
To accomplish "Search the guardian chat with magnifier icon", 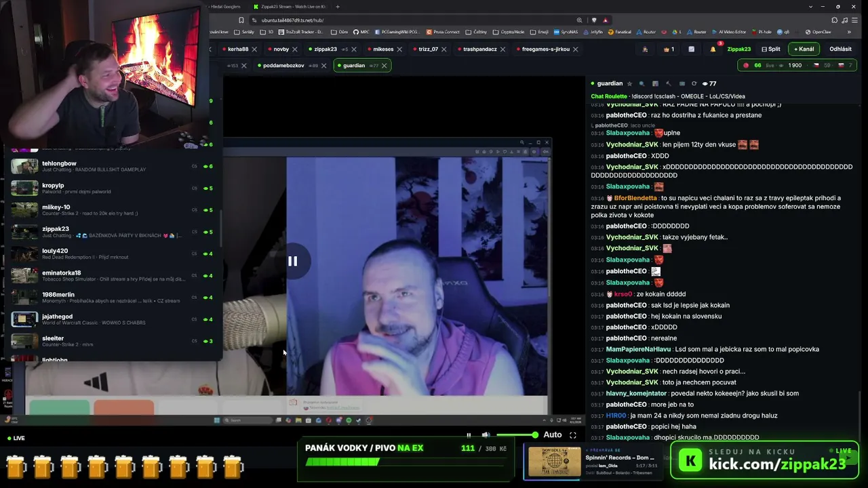I will (x=642, y=84).
